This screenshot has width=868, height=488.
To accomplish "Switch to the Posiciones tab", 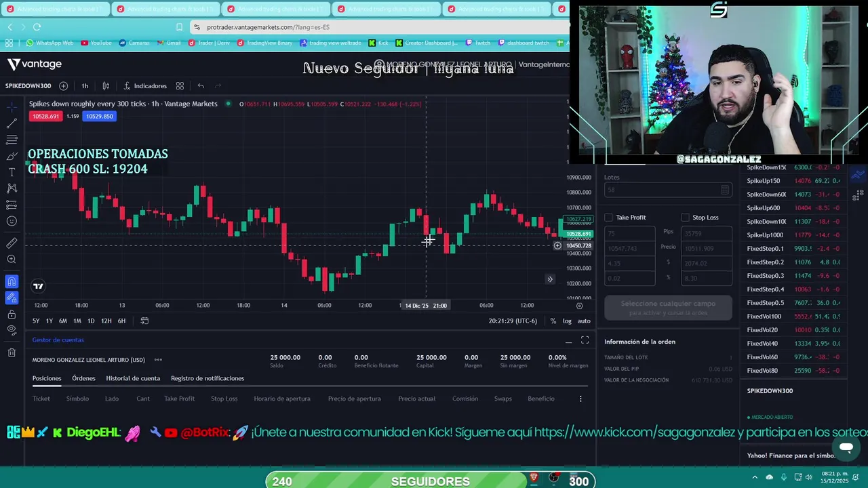I will [x=47, y=378].
